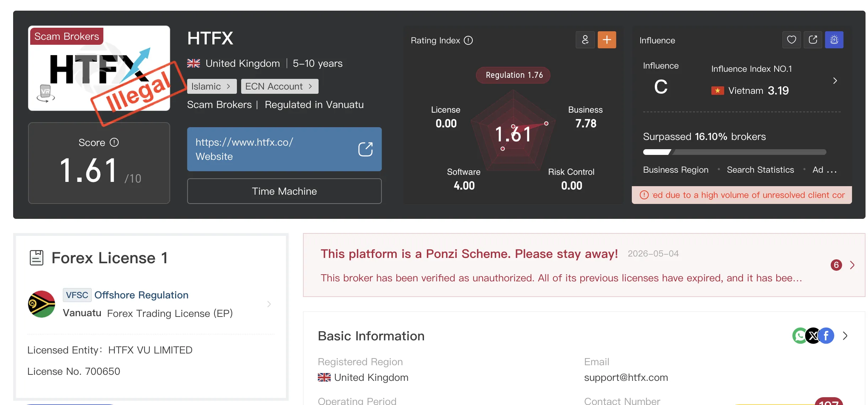
Task: Click the Scam Brokers red label on logo
Action: (x=67, y=36)
